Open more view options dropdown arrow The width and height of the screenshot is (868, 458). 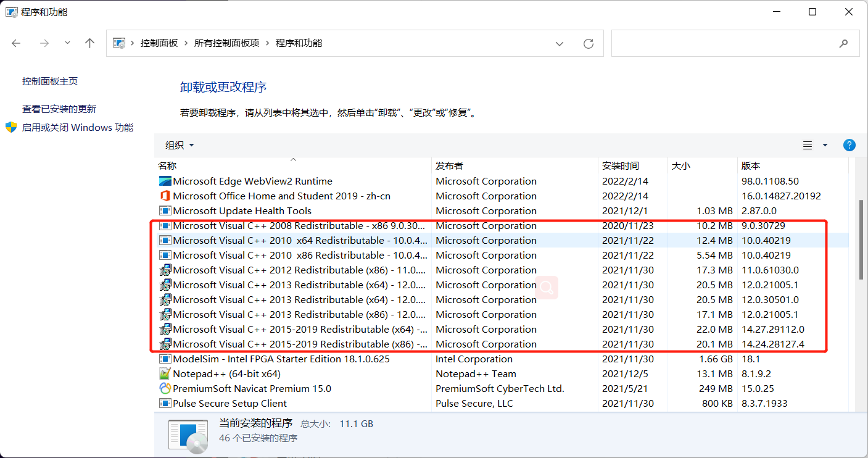825,146
